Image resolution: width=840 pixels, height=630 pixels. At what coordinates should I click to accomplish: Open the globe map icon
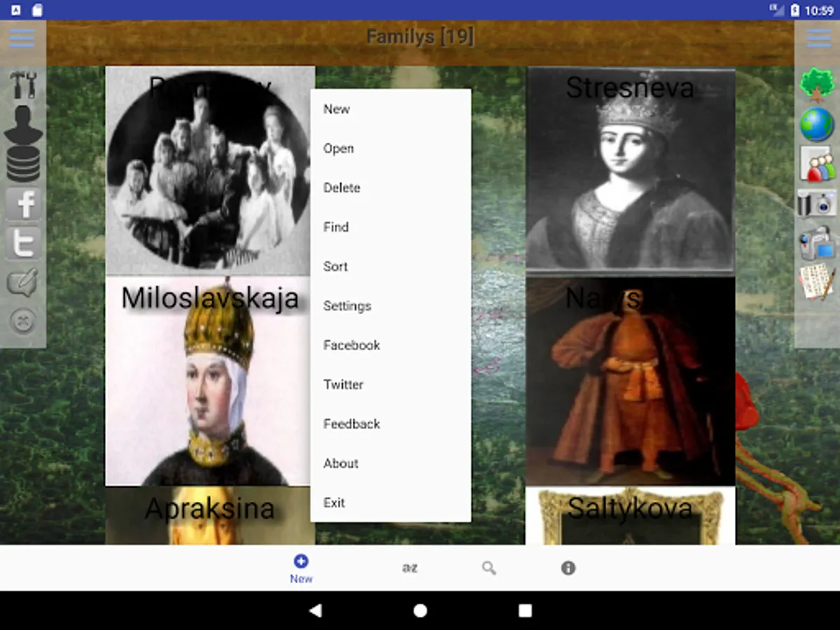pos(817,124)
